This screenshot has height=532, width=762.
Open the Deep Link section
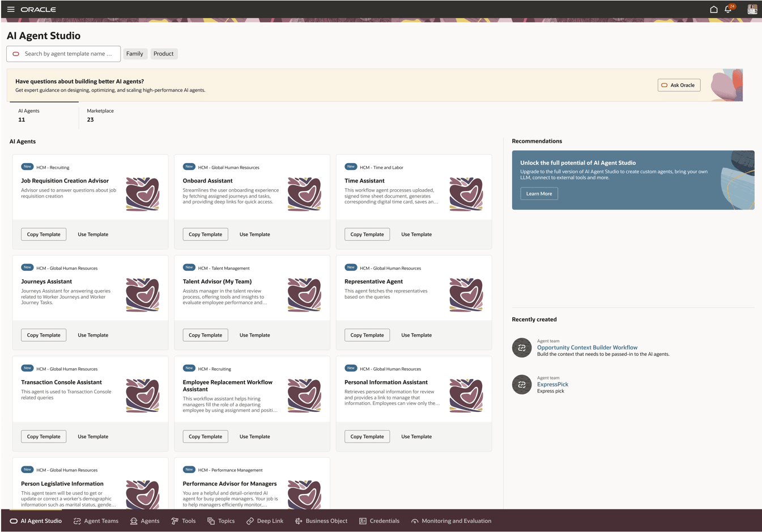pos(265,521)
